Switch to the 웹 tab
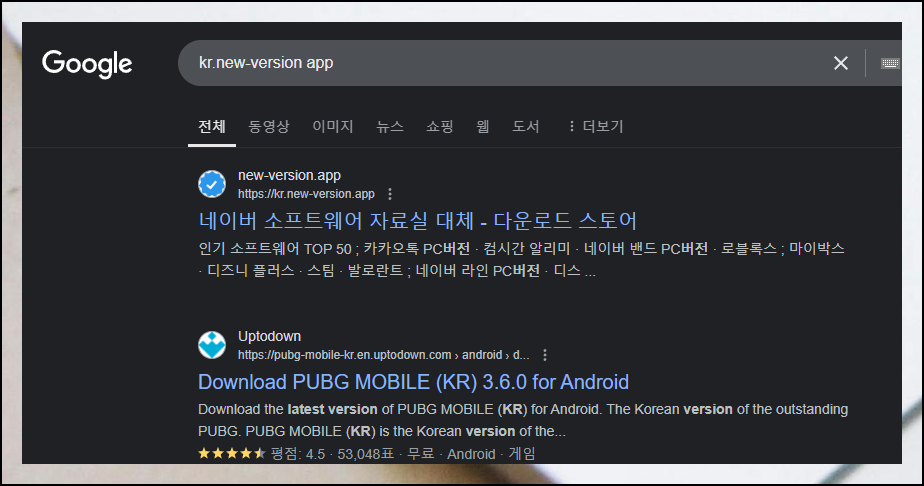Viewport: 924px width, 486px height. [x=483, y=126]
